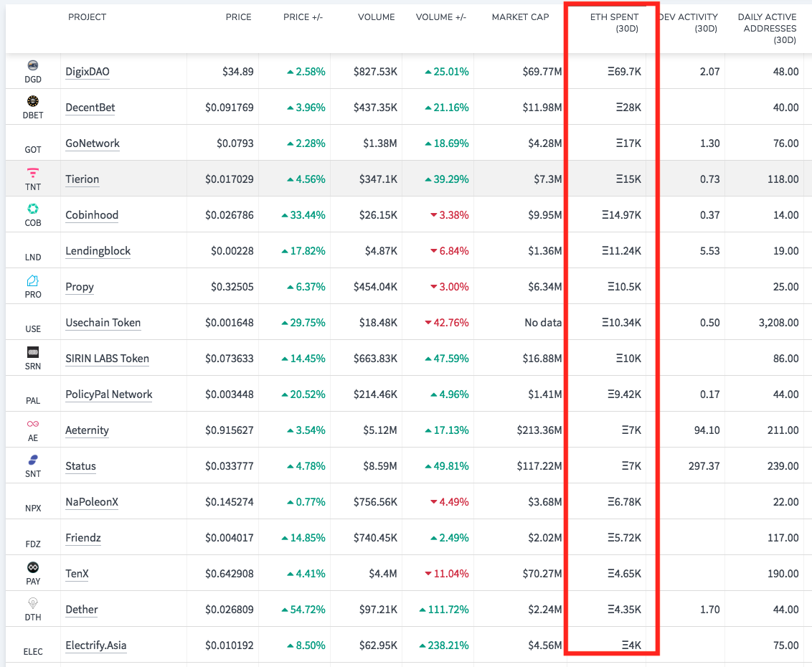Sort by ETH SPENT (30D) header
This screenshot has width=812, height=667.
click(614, 23)
